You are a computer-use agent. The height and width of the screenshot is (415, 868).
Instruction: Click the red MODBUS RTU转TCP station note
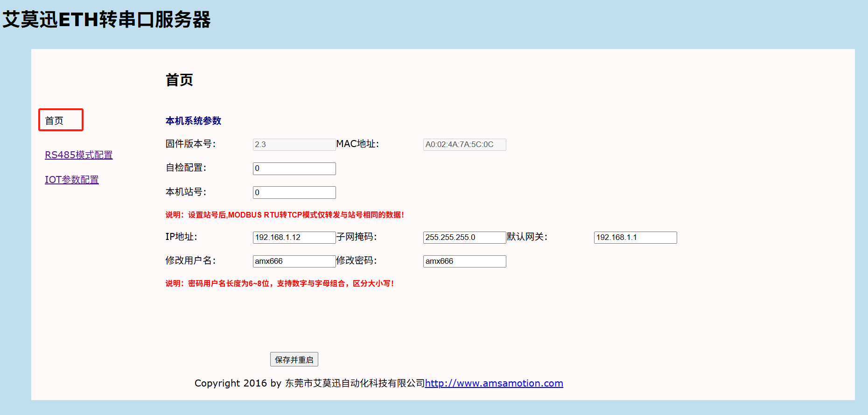click(x=285, y=215)
